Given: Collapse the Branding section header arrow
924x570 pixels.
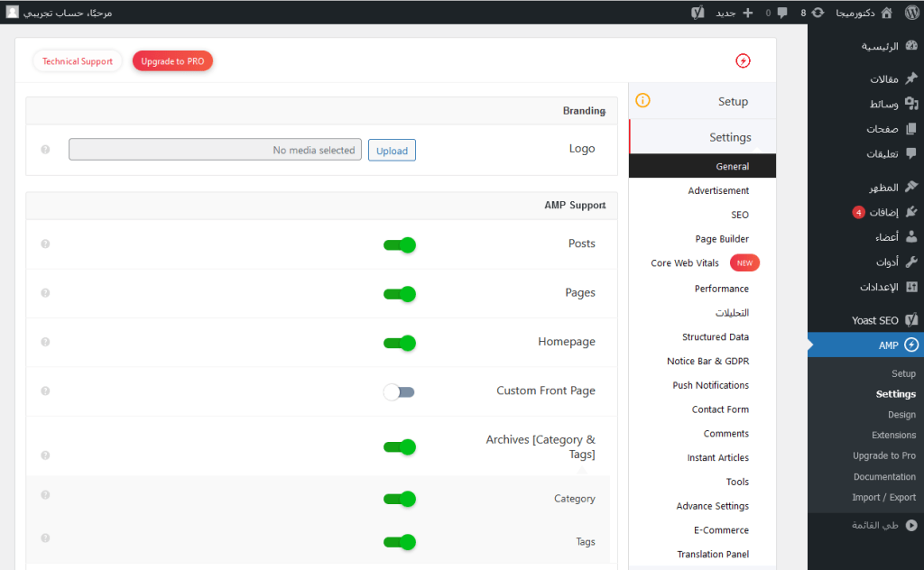Looking at the screenshot, I should pos(603,112).
